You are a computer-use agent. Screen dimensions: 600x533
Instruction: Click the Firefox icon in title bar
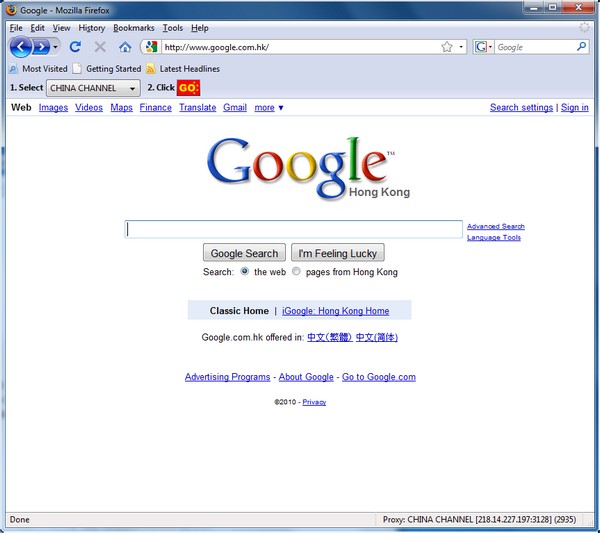[x=11, y=10]
